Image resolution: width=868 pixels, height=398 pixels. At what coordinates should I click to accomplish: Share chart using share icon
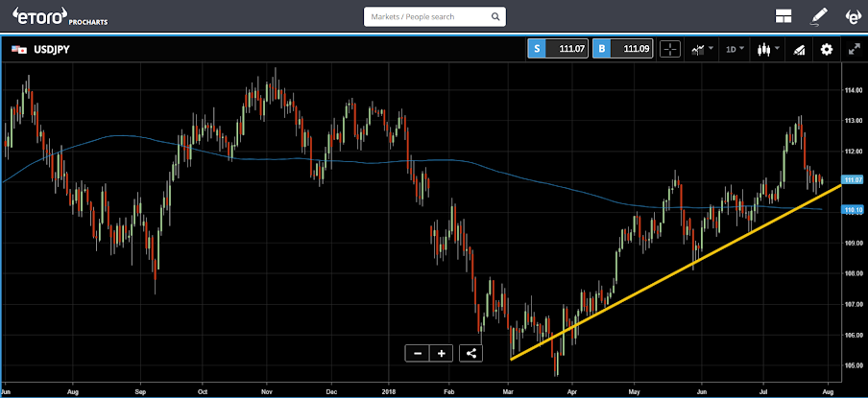[x=471, y=353]
